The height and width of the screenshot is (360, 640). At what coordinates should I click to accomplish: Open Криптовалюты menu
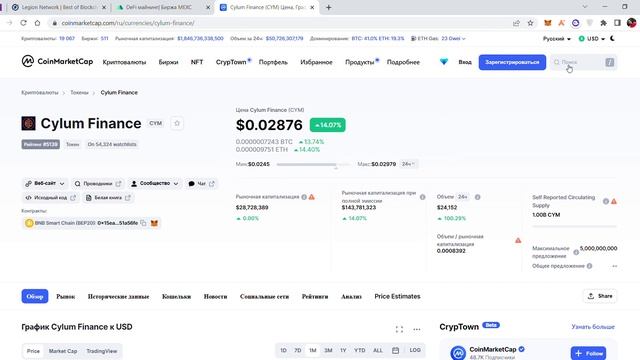tap(124, 62)
